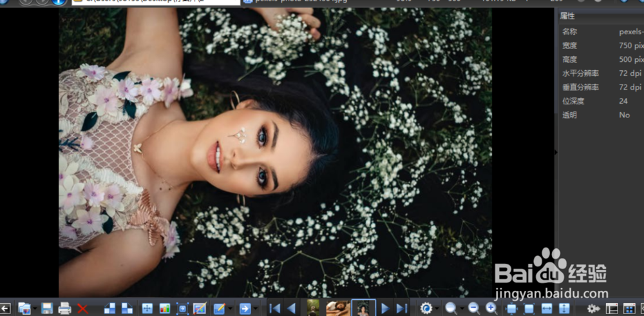Switch to the sidebar panel layout icon
Screen dimensions: 644x316
(x=612, y=308)
